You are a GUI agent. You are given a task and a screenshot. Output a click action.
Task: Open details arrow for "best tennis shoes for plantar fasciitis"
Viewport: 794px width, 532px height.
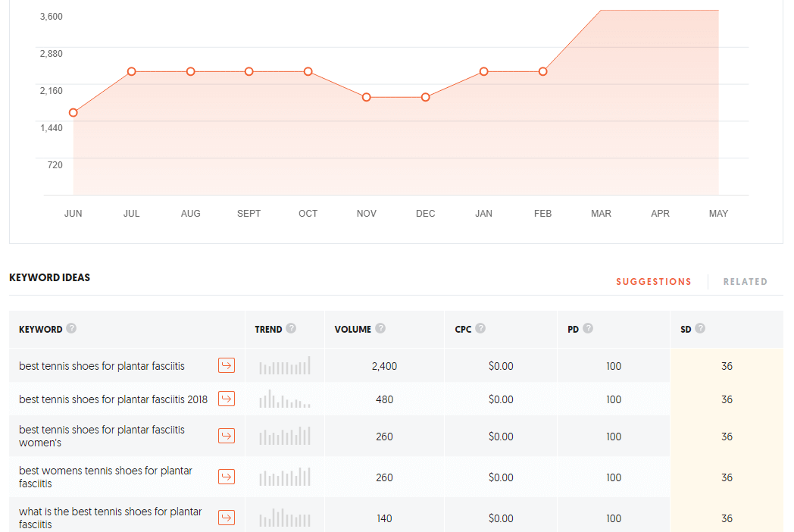(226, 365)
